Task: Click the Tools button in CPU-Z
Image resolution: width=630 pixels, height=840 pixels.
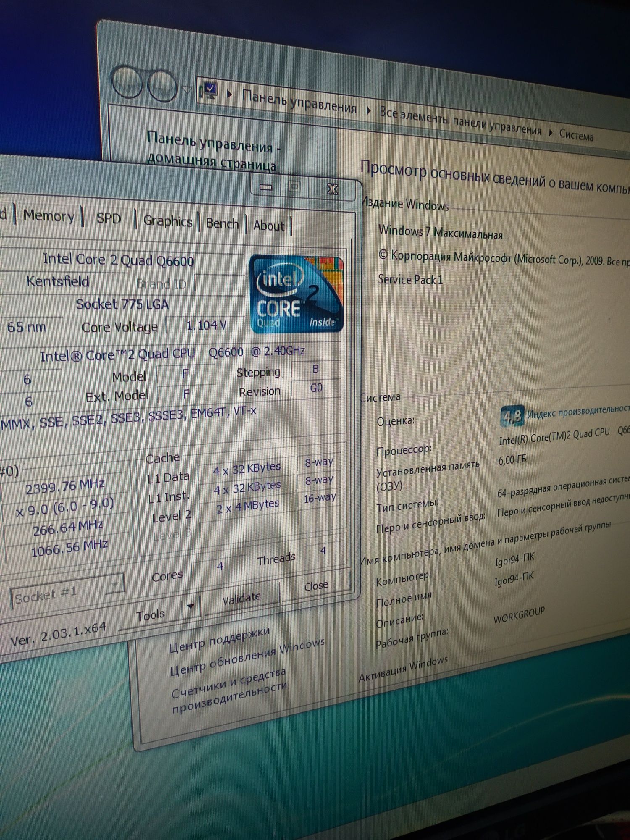Action: coord(150,615)
